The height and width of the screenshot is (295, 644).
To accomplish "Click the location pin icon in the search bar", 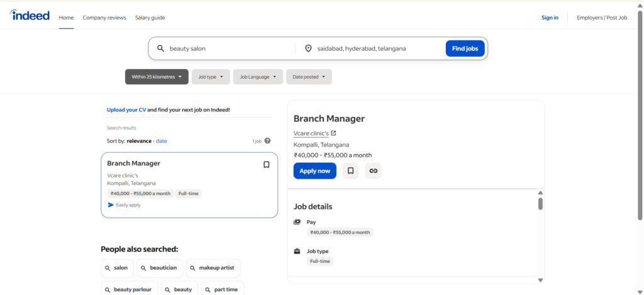I will (x=308, y=48).
